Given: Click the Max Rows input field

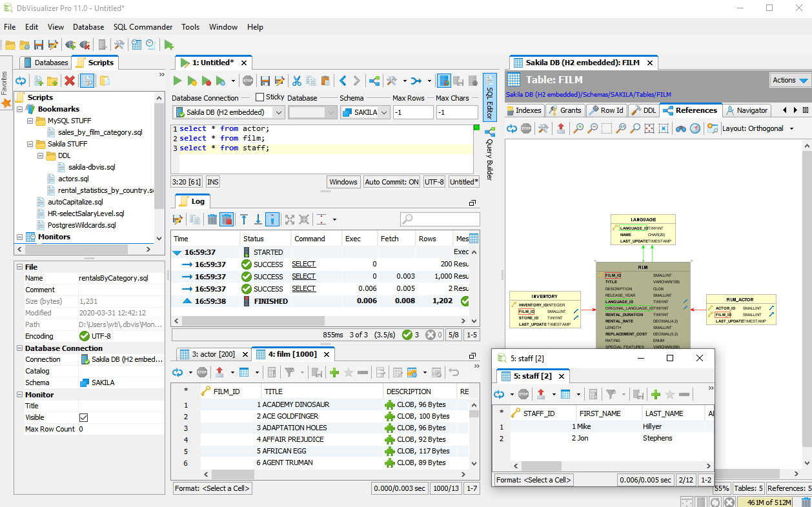Looking at the screenshot, I should 412,112.
